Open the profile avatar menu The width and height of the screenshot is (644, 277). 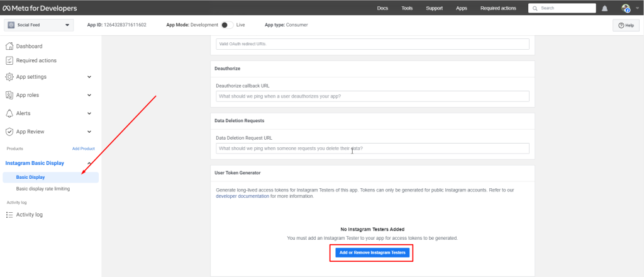pos(626,8)
